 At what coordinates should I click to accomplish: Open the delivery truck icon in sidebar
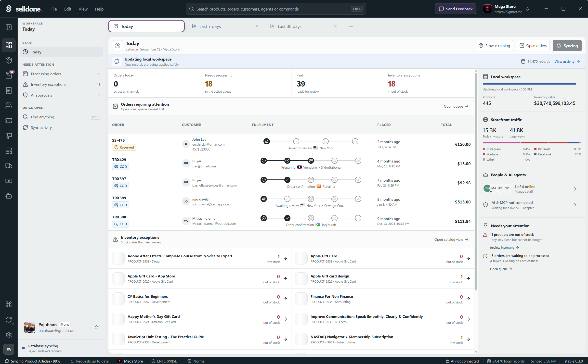point(9,166)
